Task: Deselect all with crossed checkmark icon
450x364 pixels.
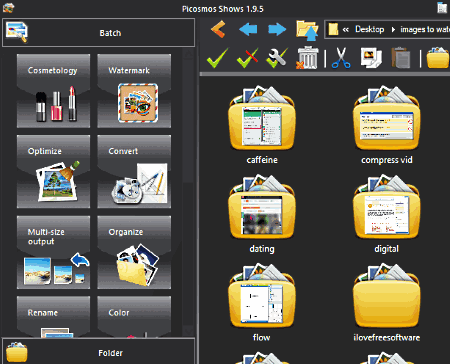Action: coord(247,58)
